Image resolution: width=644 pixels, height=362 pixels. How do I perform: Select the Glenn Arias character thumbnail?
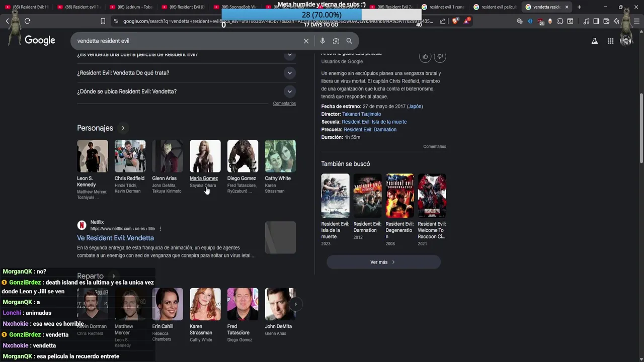click(168, 156)
